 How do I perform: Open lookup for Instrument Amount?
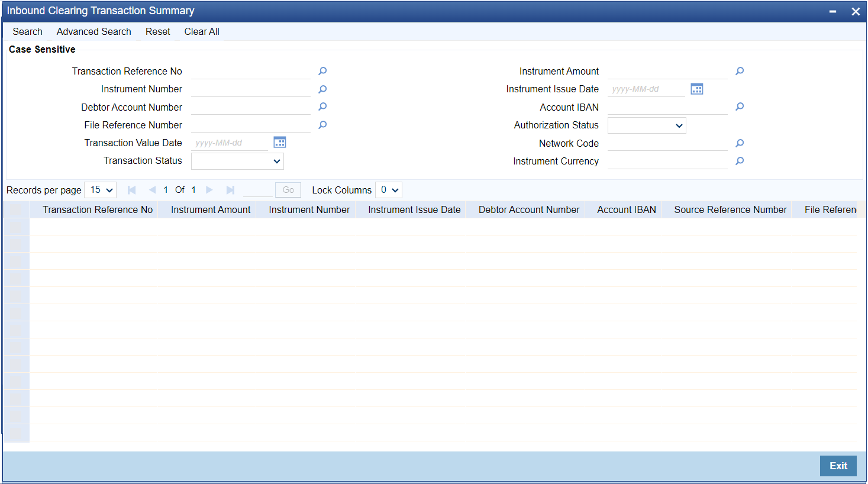pyautogui.click(x=740, y=71)
